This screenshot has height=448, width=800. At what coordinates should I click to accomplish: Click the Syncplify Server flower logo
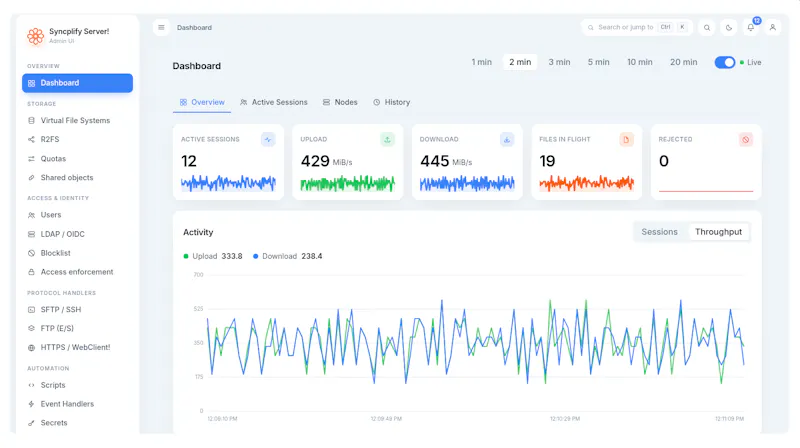pyautogui.click(x=35, y=36)
